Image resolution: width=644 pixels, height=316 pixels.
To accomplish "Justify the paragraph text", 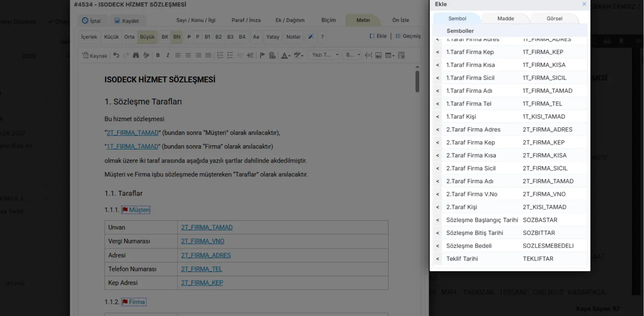I will (x=208, y=55).
